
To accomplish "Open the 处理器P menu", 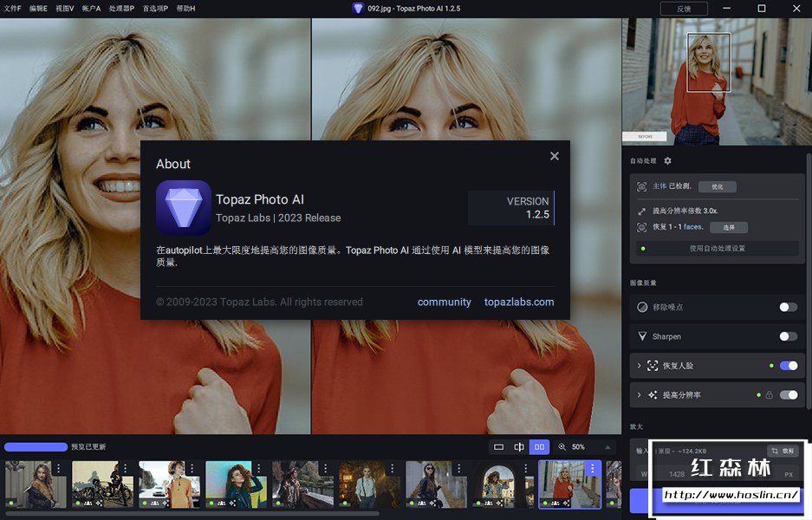I will pyautogui.click(x=121, y=9).
